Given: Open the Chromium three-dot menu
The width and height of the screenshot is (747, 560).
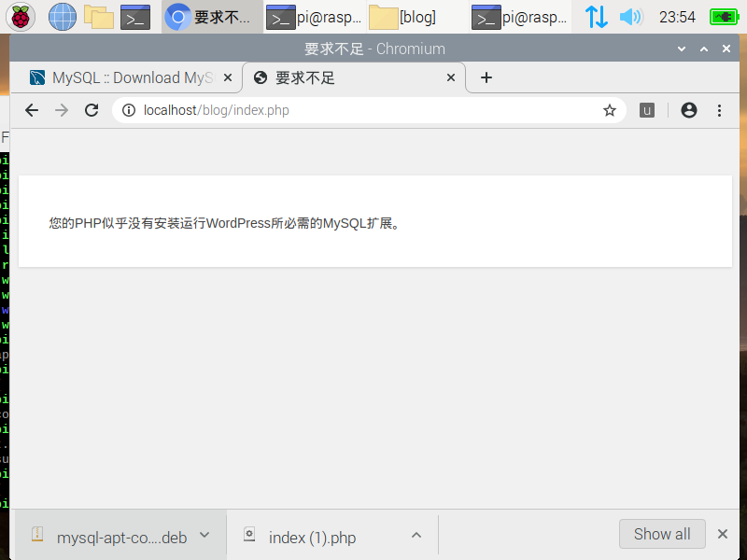Looking at the screenshot, I should pyautogui.click(x=719, y=110).
